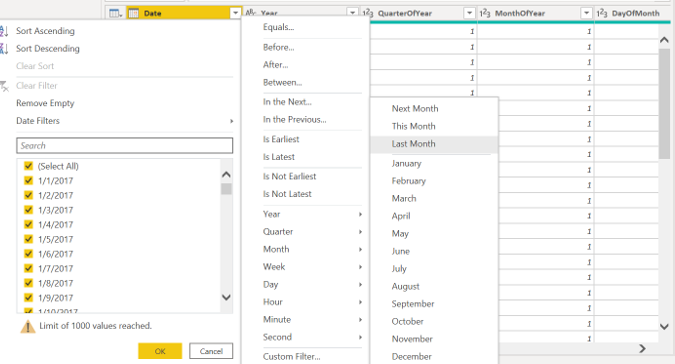
Task: Choose Between... date filter
Action: pos(282,83)
